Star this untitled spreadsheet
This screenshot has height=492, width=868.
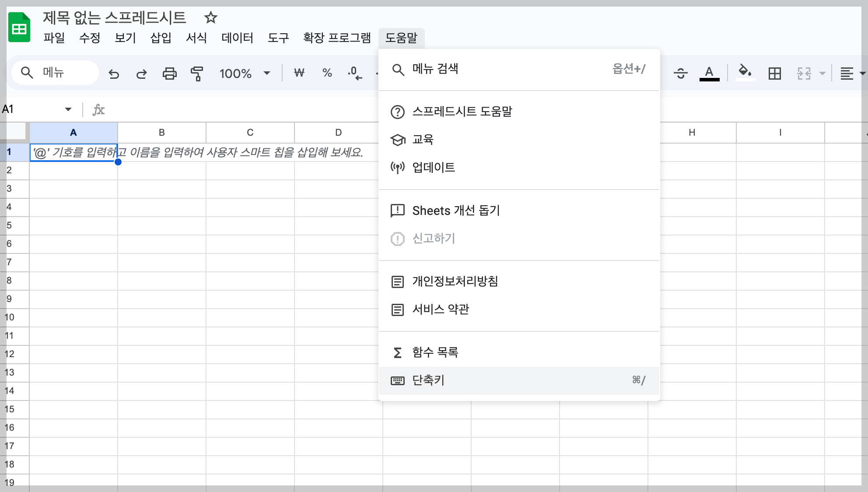click(211, 18)
